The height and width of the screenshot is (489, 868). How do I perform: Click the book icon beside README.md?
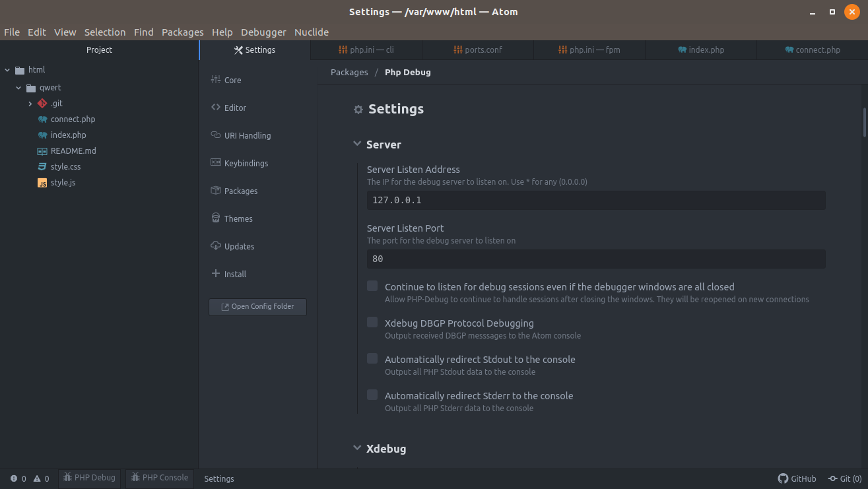coord(42,151)
